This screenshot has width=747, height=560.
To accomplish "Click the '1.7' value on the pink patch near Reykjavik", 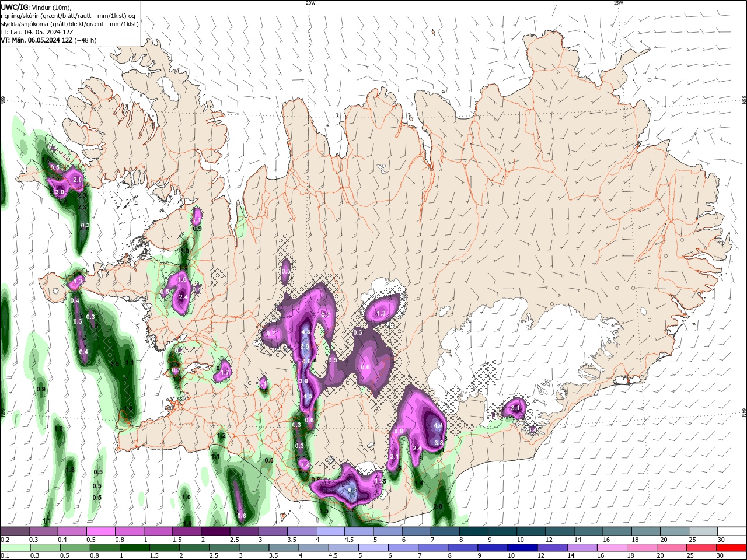I will click(x=225, y=372).
